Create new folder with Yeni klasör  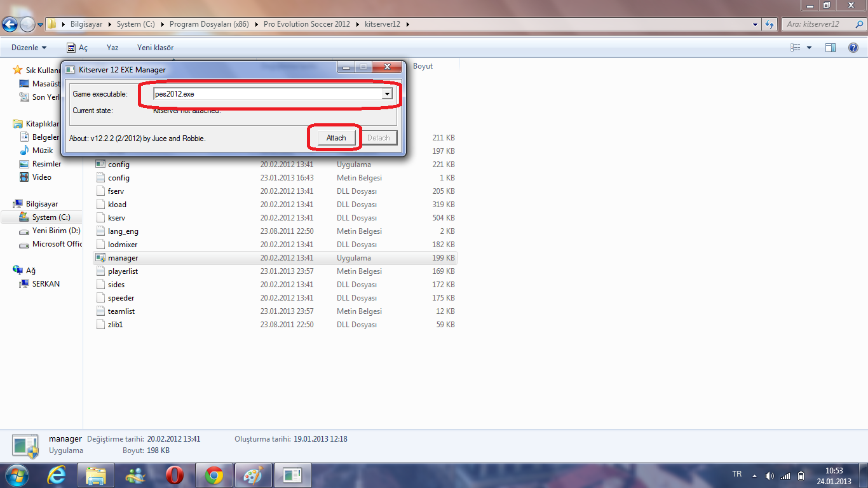(x=155, y=48)
